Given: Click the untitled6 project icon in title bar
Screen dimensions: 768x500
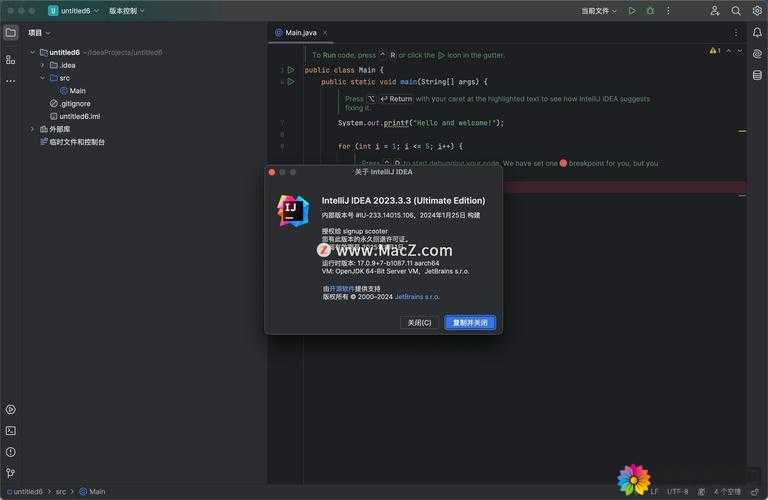Looking at the screenshot, I should (x=53, y=11).
